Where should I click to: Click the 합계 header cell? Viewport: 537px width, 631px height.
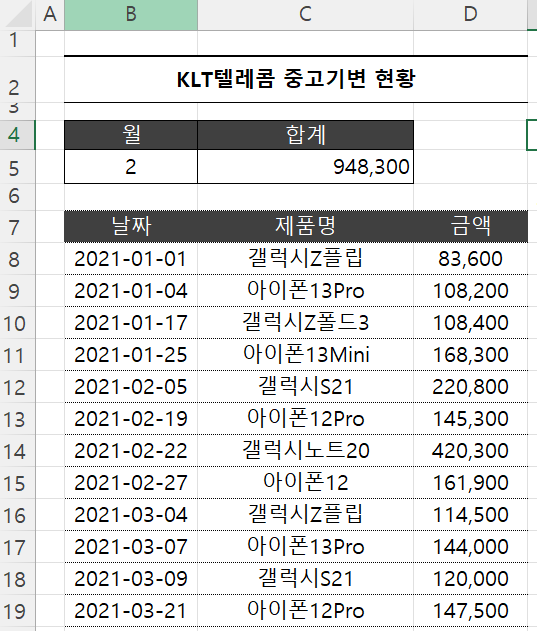point(305,135)
